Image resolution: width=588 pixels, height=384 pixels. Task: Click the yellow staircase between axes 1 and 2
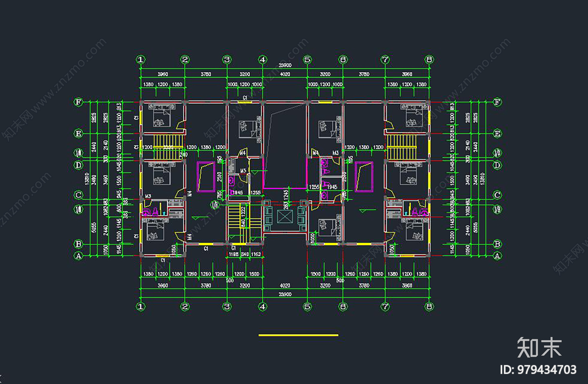click(168, 146)
